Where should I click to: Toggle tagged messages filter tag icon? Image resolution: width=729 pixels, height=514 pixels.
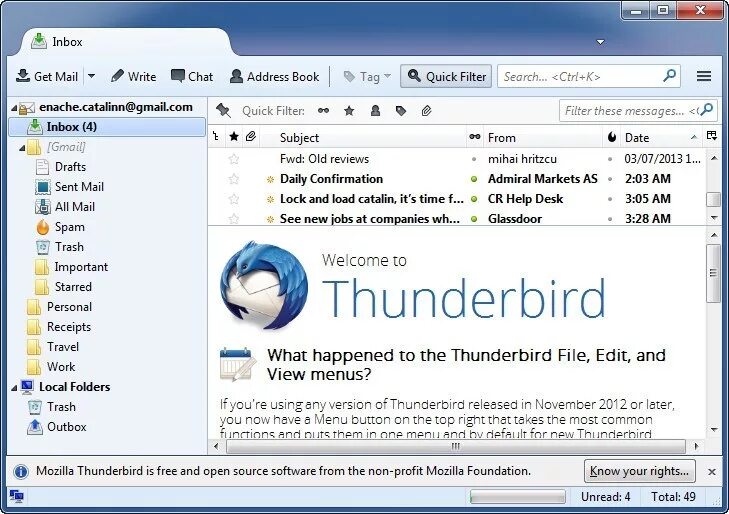tap(401, 111)
